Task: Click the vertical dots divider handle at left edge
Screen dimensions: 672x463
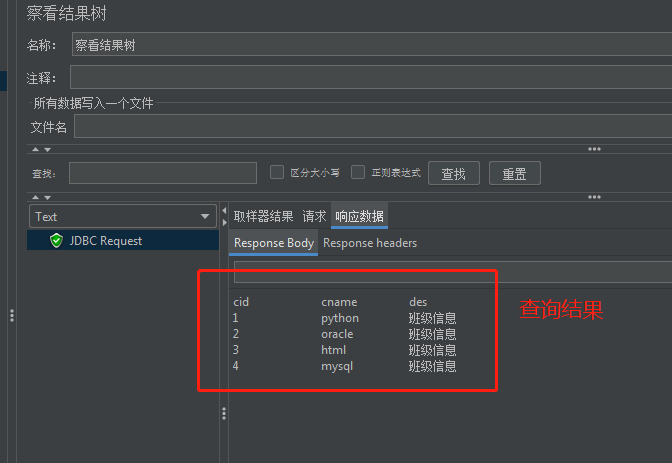Action: [x=12, y=316]
